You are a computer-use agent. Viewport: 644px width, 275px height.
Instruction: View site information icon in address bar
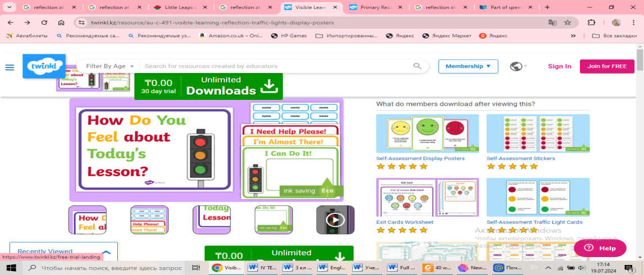coord(81,22)
